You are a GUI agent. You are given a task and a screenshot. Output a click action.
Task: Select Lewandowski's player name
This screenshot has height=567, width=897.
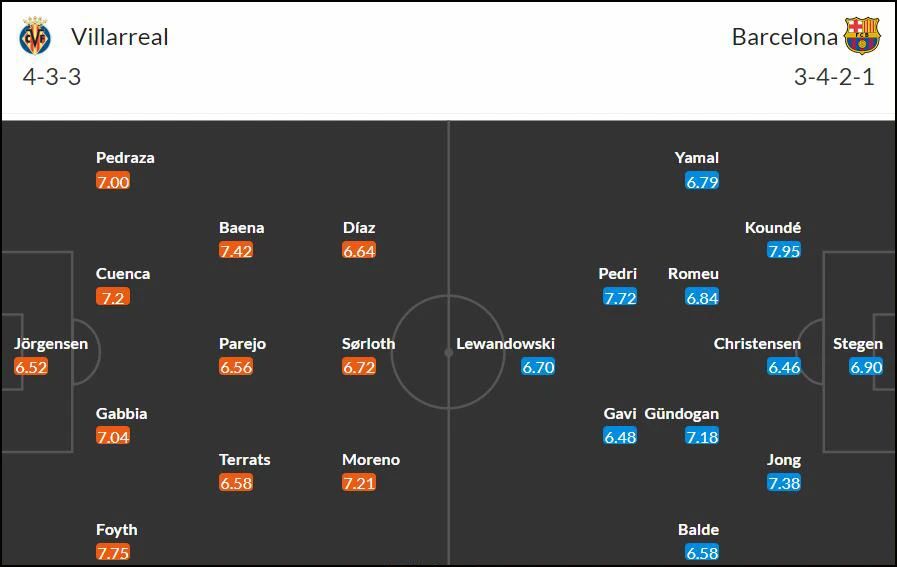click(x=505, y=344)
